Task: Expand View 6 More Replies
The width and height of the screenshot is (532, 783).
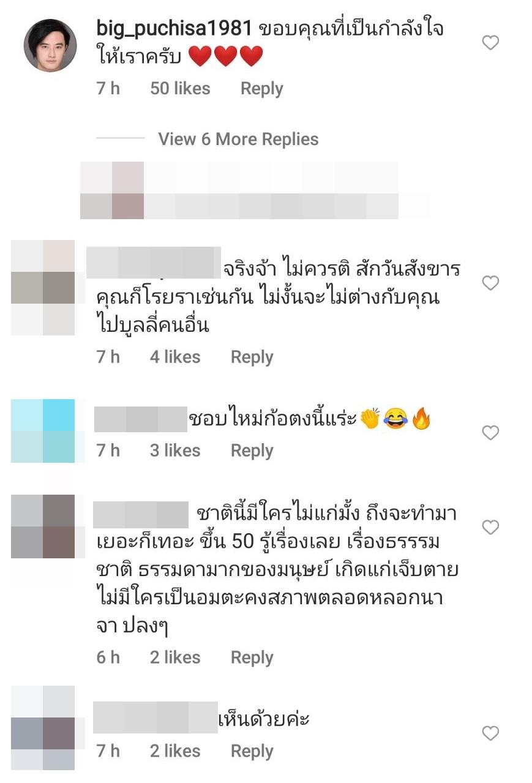Action: coord(238,139)
